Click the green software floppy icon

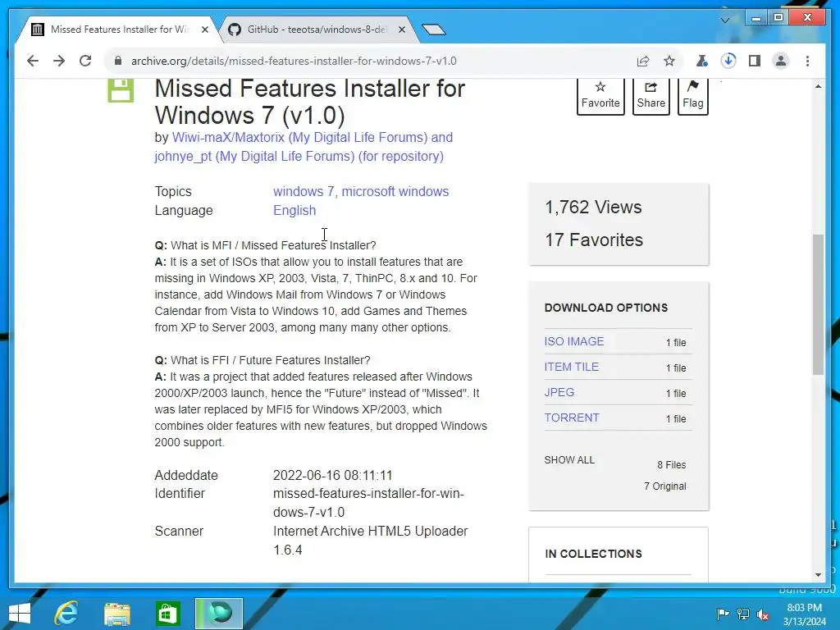121,90
